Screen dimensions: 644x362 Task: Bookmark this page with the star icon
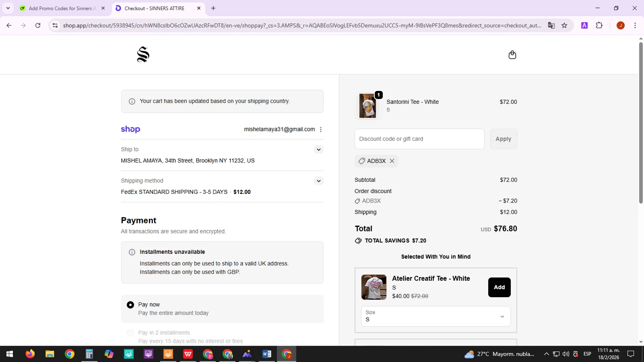pos(564,25)
